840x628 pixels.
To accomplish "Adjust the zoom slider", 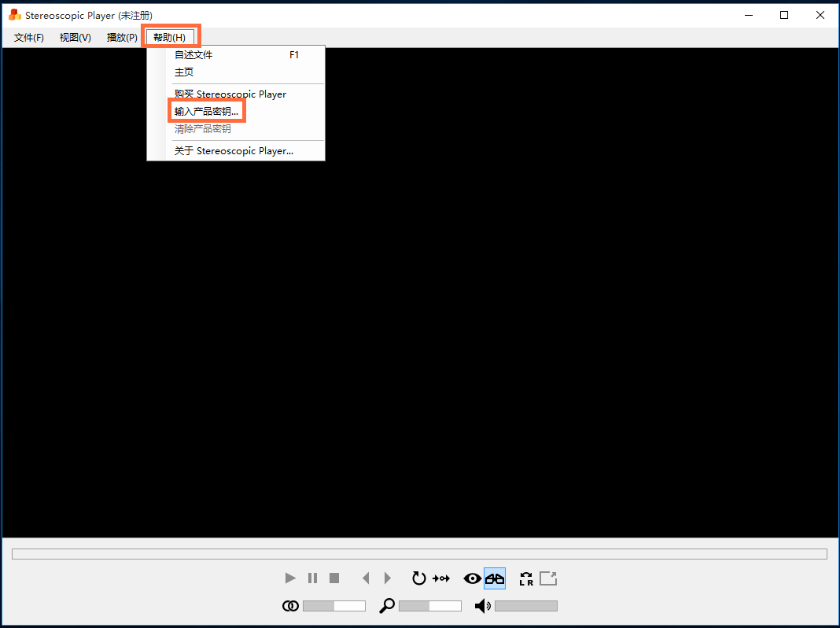I will click(x=430, y=606).
